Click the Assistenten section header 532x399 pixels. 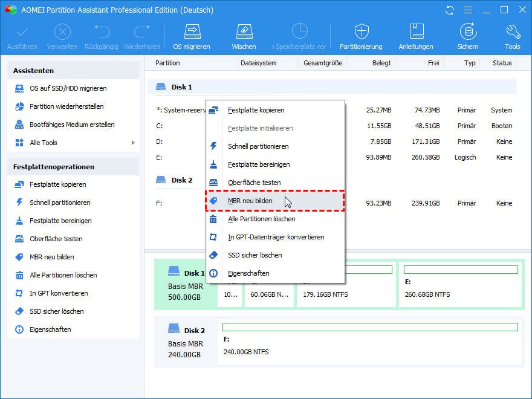point(73,71)
